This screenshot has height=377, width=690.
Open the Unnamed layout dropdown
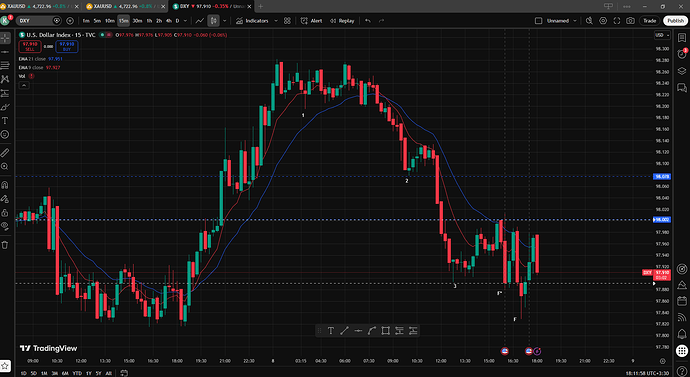(x=561, y=21)
